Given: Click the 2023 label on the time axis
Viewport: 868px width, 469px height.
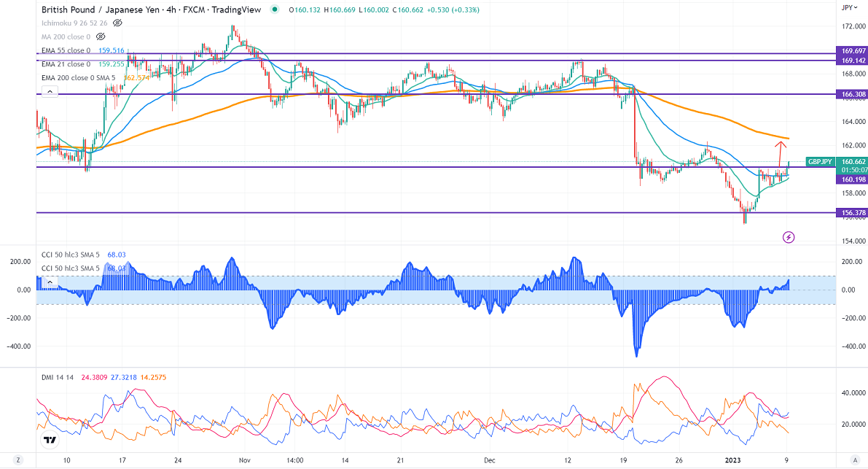Looking at the screenshot, I should tap(733, 460).
